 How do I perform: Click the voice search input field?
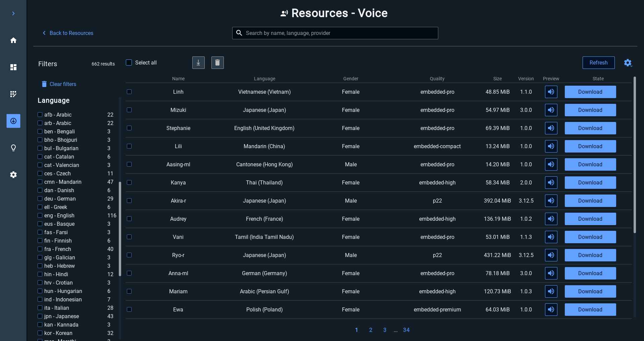click(x=335, y=33)
